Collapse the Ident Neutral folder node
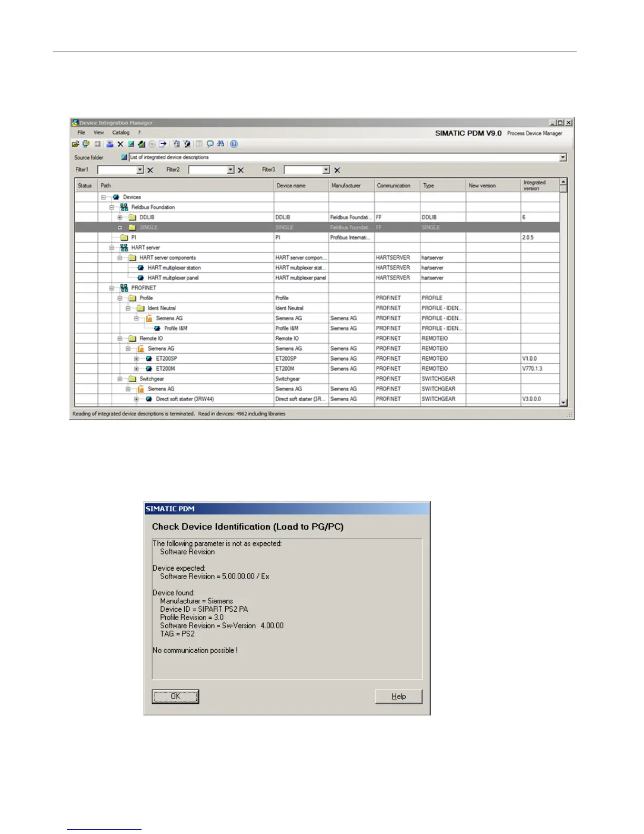Viewport: 644px width, 834px height. point(128,308)
